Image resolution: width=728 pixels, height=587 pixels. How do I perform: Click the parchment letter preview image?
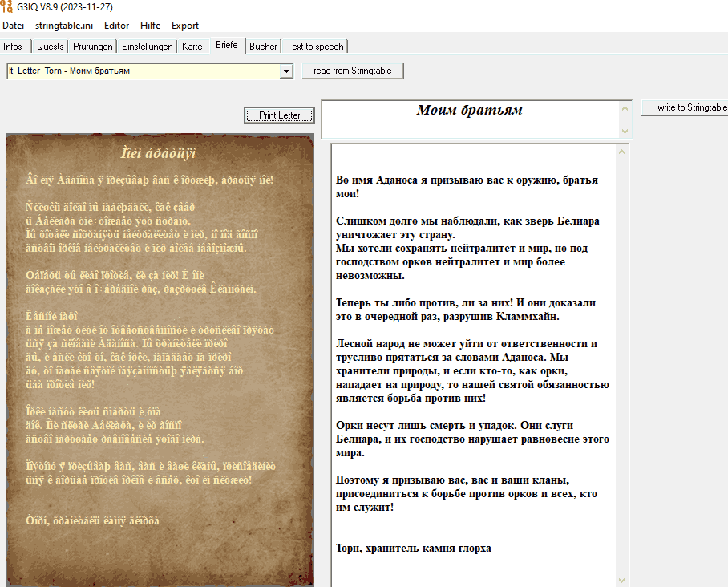pyautogui.click(x=159, y=361)
